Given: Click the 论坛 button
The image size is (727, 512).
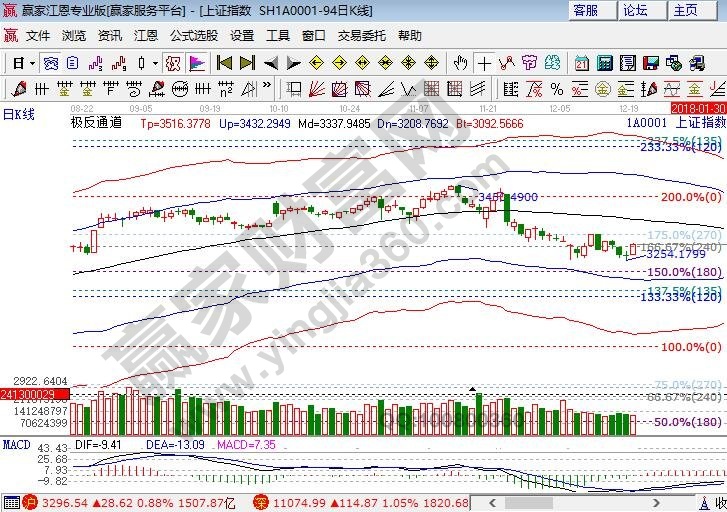Looking at the screenshot, I should click(635, 11).
